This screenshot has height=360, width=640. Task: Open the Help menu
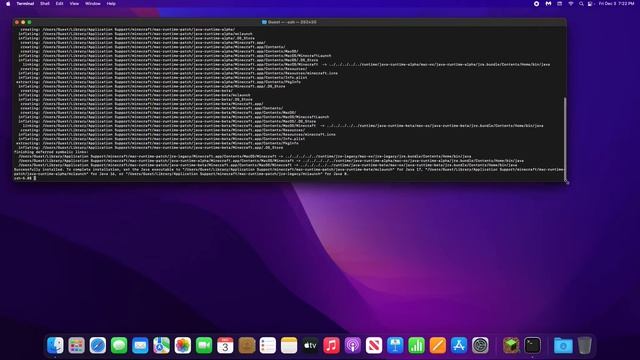111,4
